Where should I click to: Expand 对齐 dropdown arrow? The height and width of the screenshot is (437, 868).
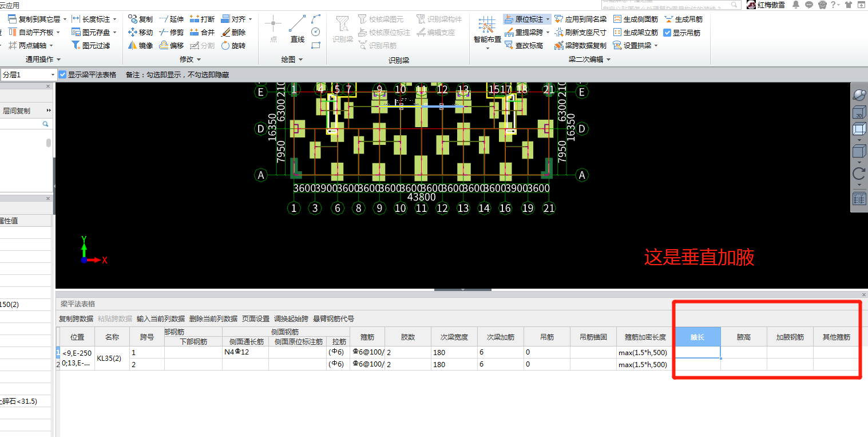point(250,19)
